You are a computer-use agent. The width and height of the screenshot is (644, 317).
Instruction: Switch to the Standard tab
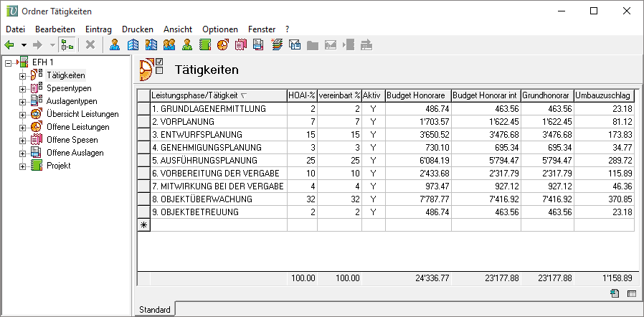point(154,310)
